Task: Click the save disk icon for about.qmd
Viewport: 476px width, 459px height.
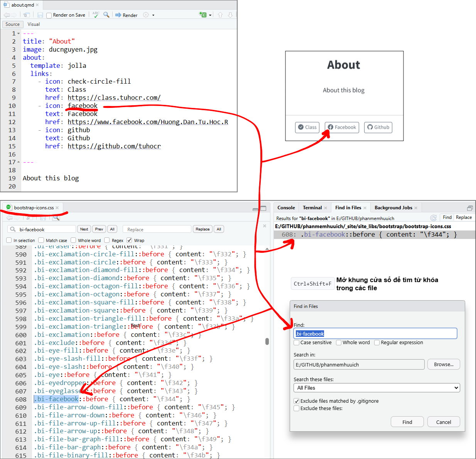Action: (x=40, y=15)
